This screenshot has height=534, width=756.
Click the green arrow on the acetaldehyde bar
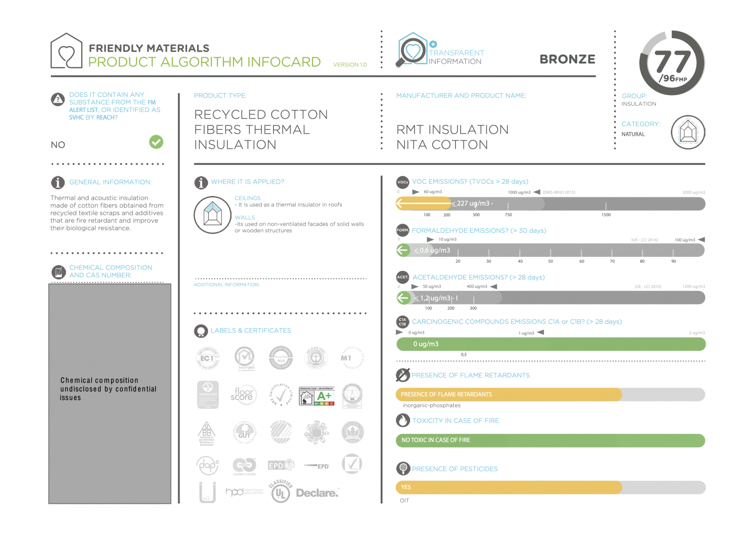tap(404, 298)
